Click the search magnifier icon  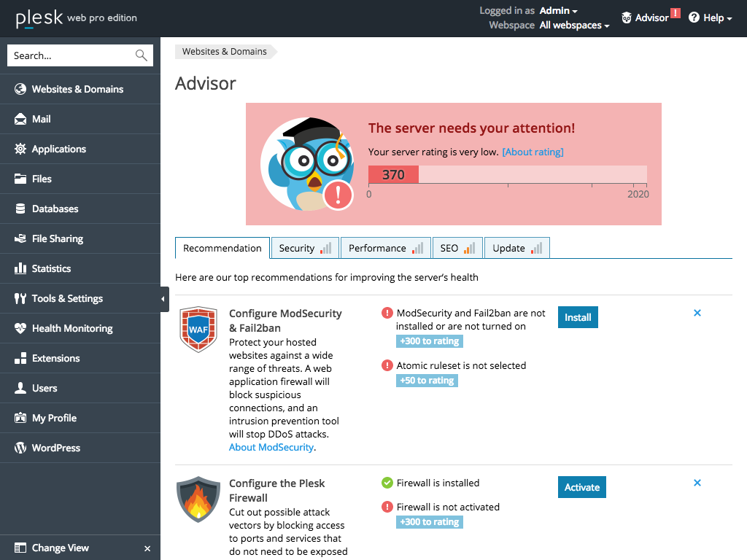[141, 55]
